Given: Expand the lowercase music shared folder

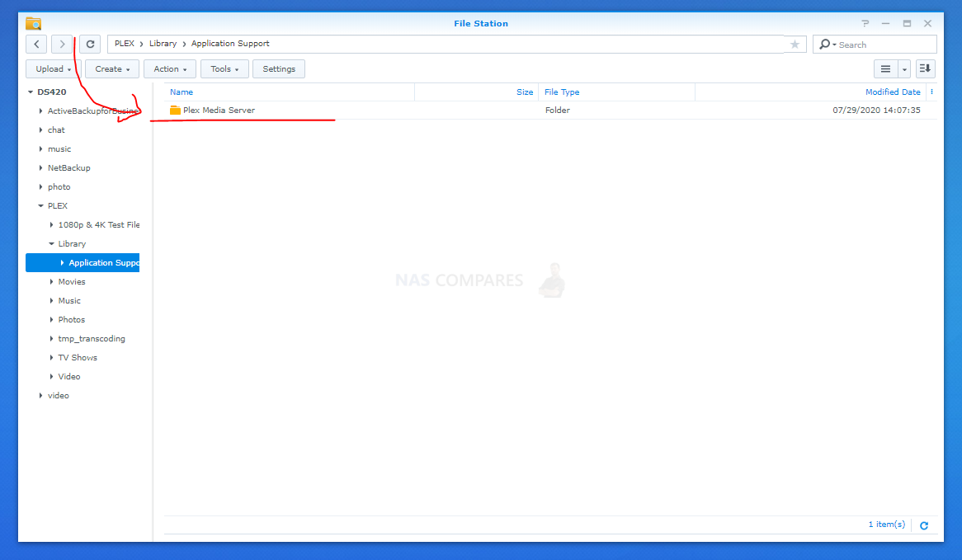Looking at the screenshot, I should (40, 149).
